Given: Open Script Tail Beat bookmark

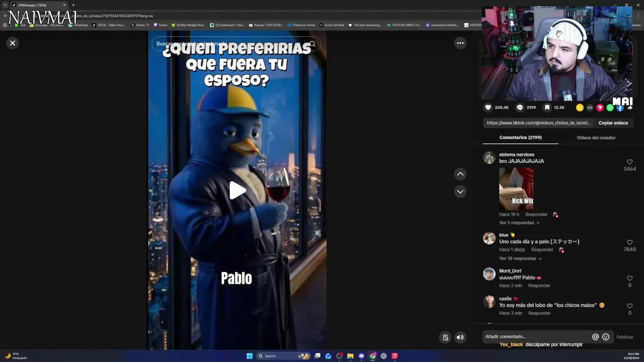Looking at the screenshot, I should pyautogui.click(x=332, y=25).
